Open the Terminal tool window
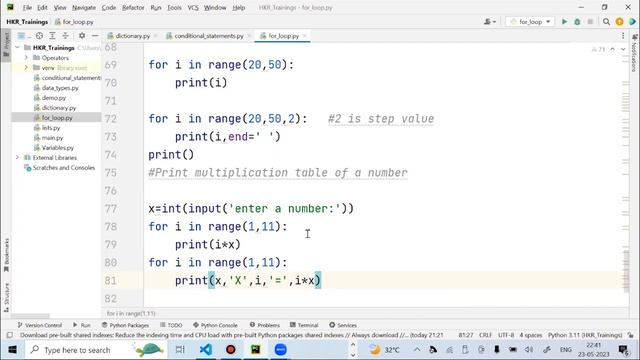 [304, 325]
